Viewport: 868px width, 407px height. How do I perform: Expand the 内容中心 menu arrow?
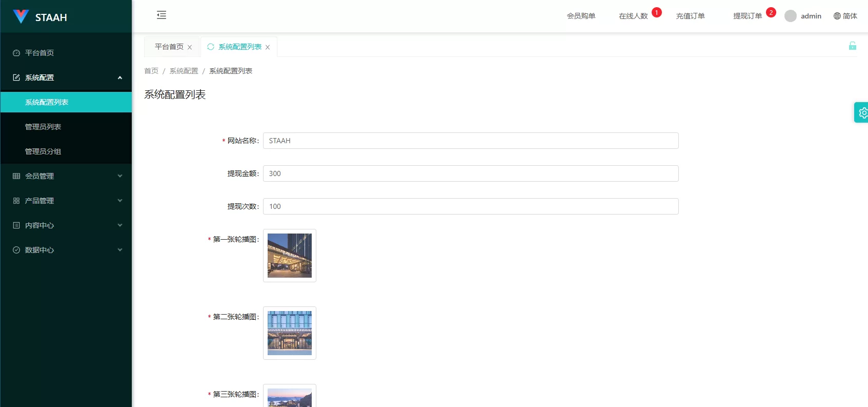pyautogui.click(x=120, y=225)
